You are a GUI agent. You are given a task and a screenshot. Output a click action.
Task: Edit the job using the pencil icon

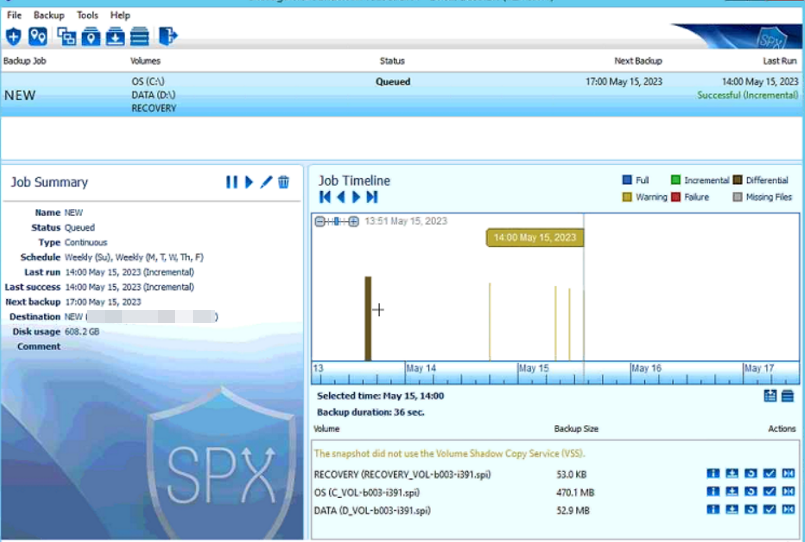click(x=266, y=182)
